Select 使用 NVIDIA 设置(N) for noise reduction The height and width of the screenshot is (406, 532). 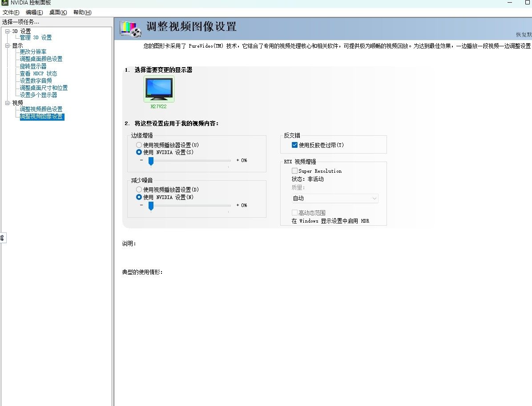(139, 197)
